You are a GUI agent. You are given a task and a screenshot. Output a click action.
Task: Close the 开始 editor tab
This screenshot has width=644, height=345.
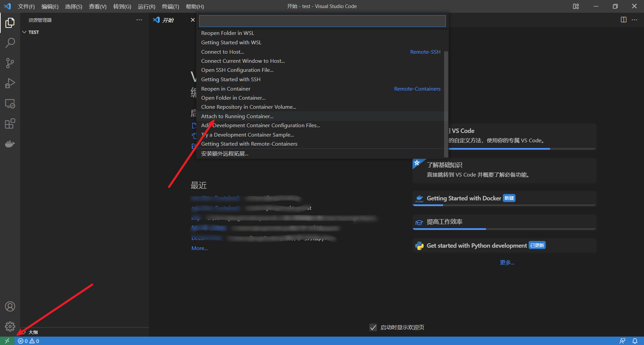click(x=193, y=20)
